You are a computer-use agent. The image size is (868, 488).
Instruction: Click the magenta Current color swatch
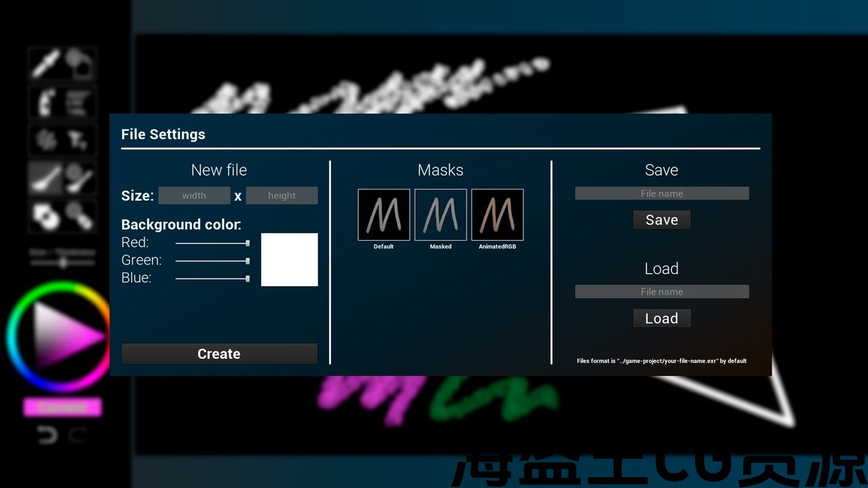click(62, 407)
